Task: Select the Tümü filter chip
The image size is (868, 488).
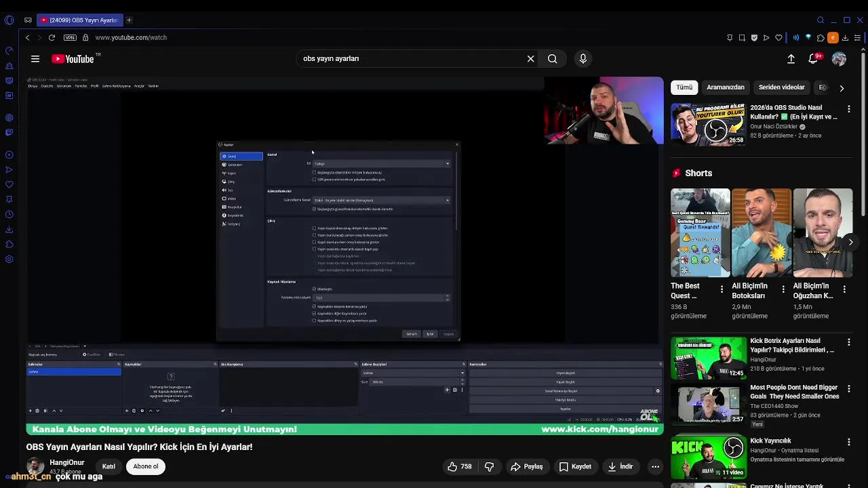Action: tap(684, 87)
